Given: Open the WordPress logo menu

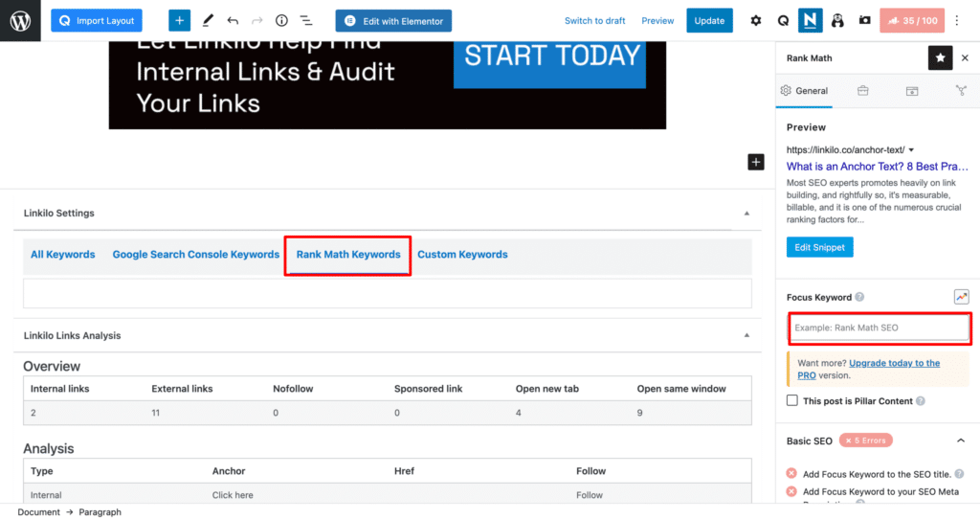Looking at the screenshot, I should point(20,21).
